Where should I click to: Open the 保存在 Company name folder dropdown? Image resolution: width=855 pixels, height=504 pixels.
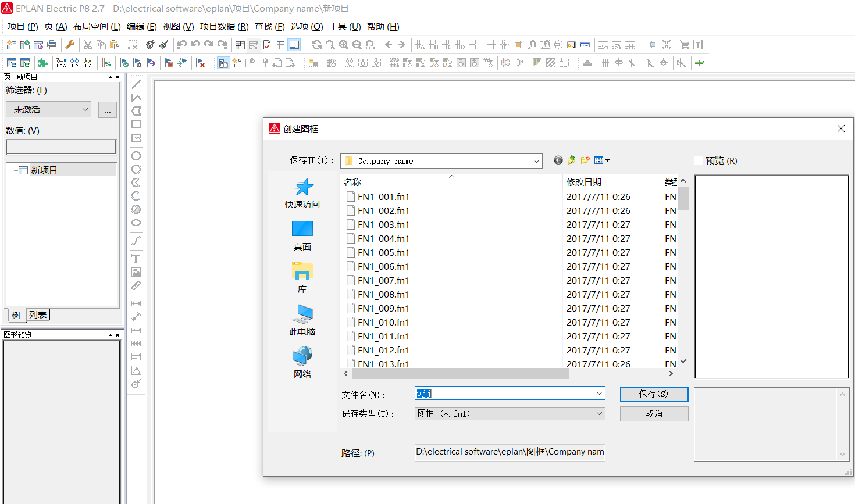tap(536, 161)
